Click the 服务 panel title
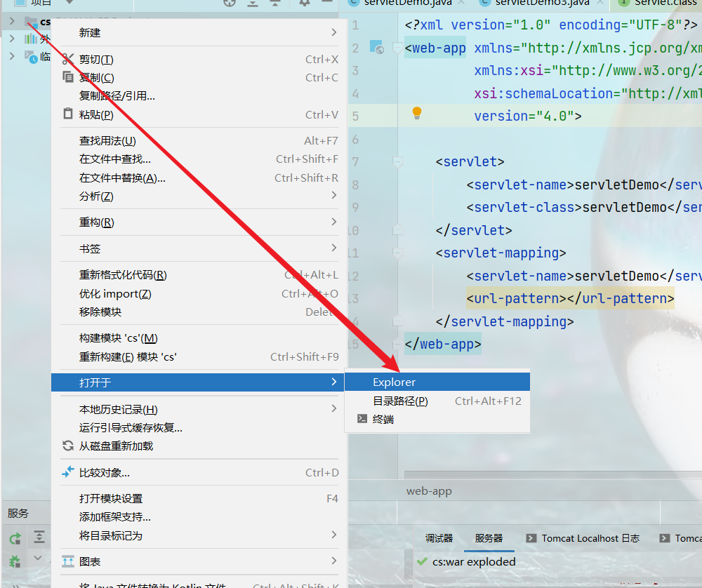702x588 pixels. (18, 513)
